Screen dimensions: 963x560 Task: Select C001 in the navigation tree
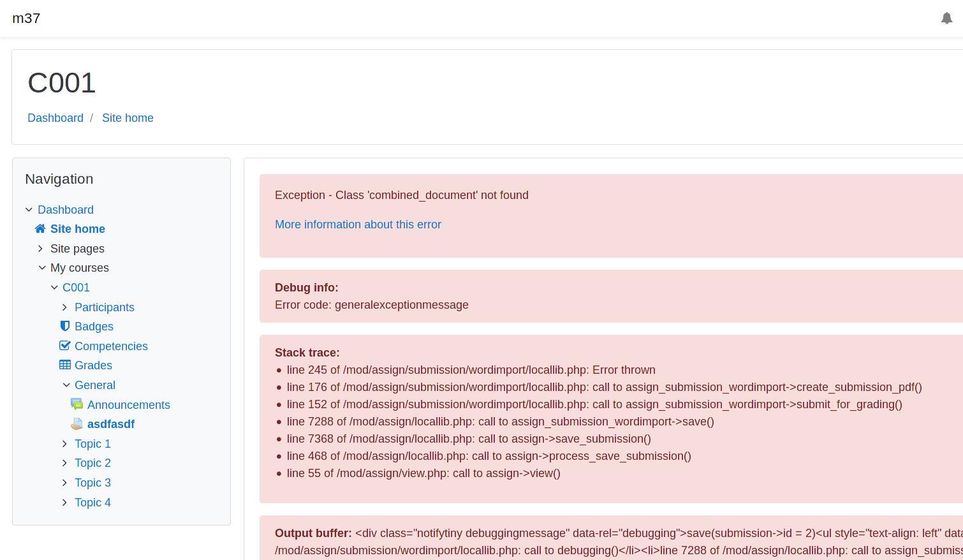point(76,287)
